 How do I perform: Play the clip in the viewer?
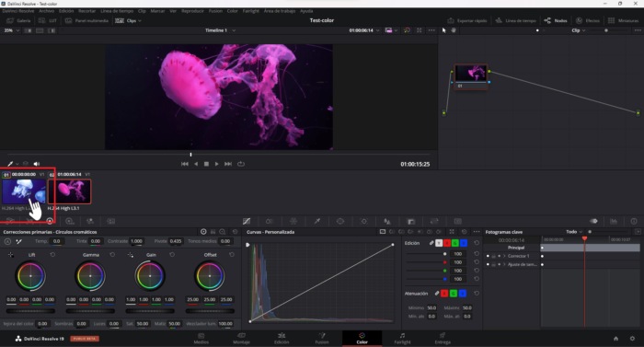[x=216, y=164]
